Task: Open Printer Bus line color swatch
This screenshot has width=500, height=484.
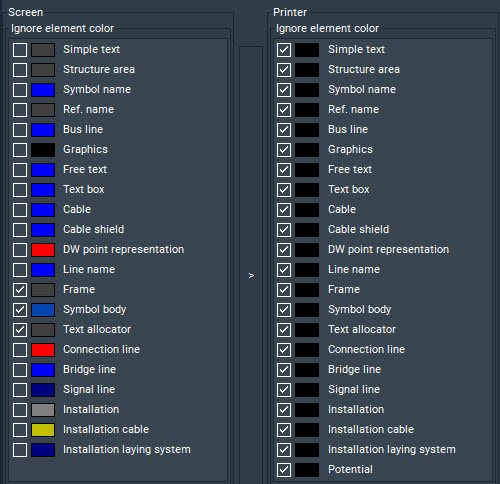Action: pos(307,130)
